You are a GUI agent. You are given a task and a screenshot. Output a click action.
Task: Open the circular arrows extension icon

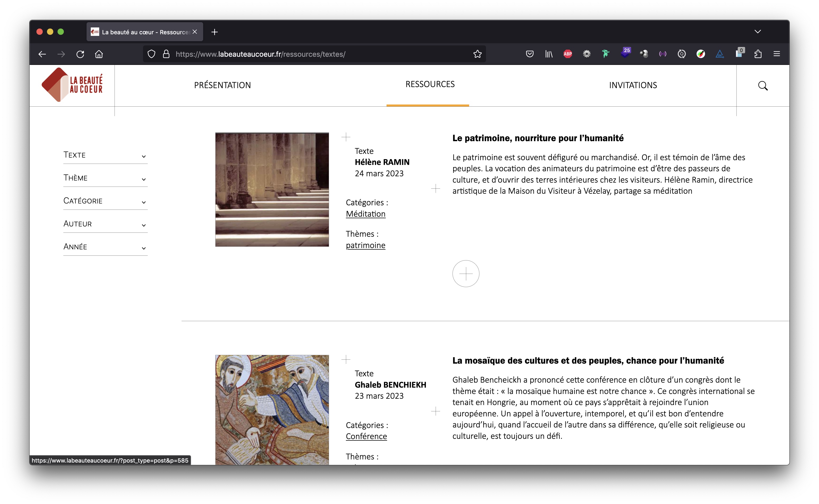pos(681,54)
